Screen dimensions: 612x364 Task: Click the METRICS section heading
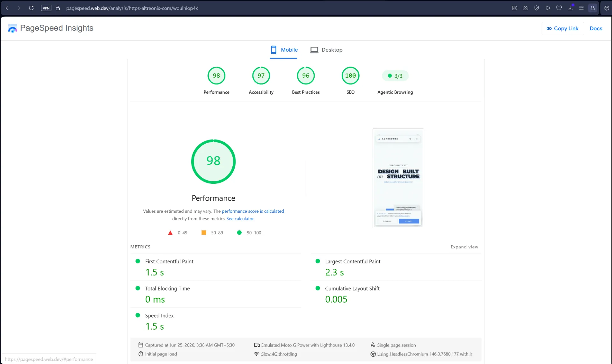coord(140,247)
